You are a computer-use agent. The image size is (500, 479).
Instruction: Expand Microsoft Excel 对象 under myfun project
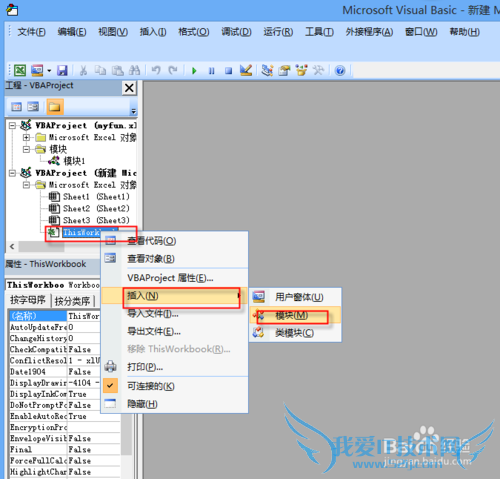[x=26, y=137]
